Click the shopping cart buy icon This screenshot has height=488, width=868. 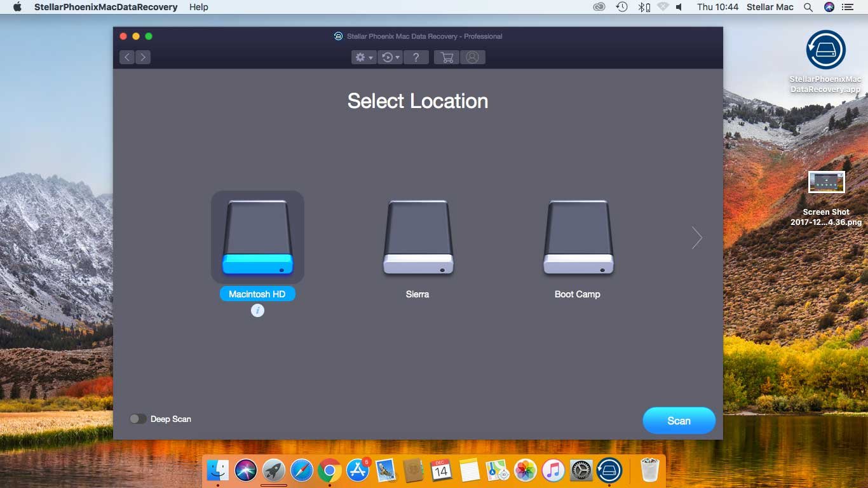pos(447,57)
